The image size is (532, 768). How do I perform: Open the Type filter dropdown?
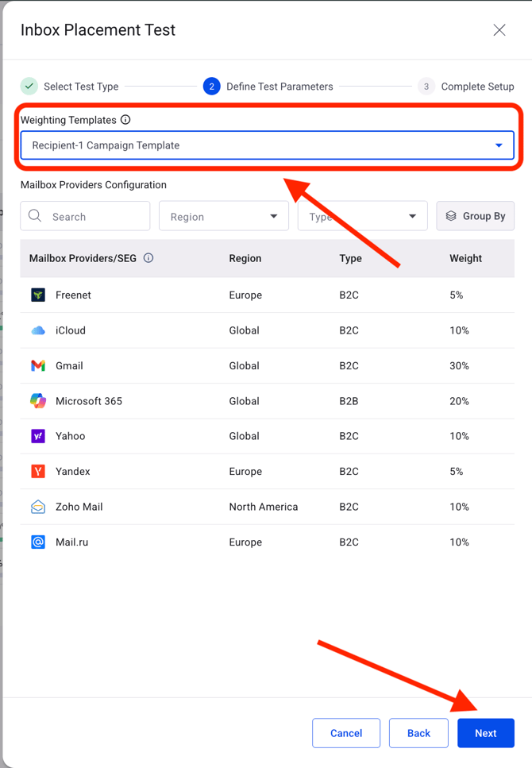point(362,216)
